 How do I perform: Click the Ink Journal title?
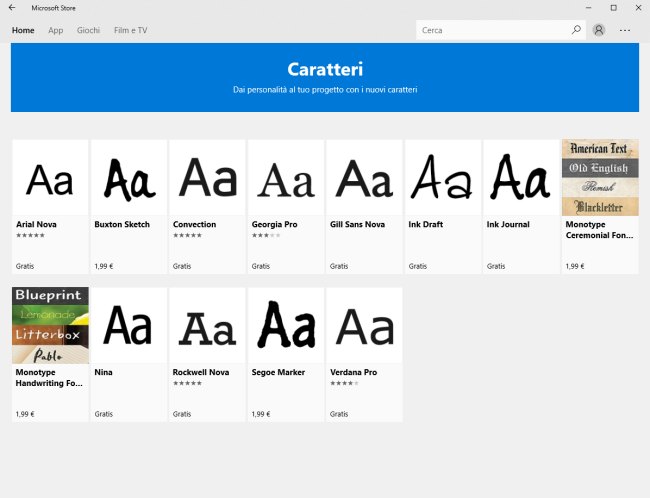[508, 224]
